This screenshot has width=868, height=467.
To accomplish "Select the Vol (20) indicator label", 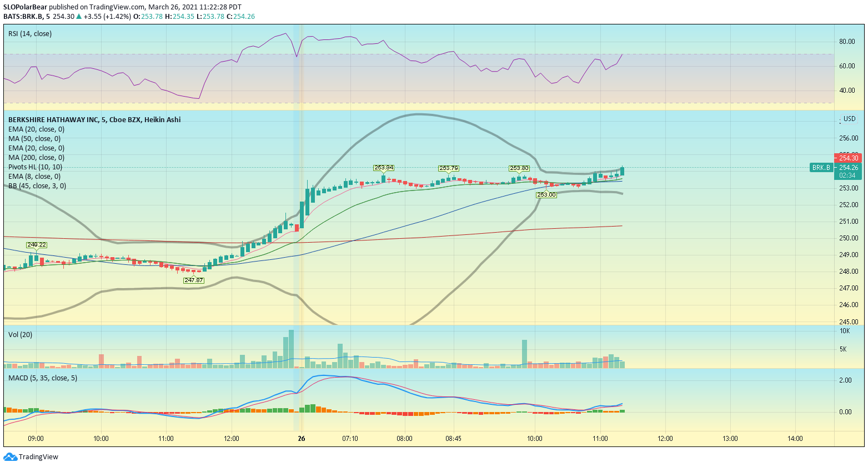I will [x=21, y=335].
